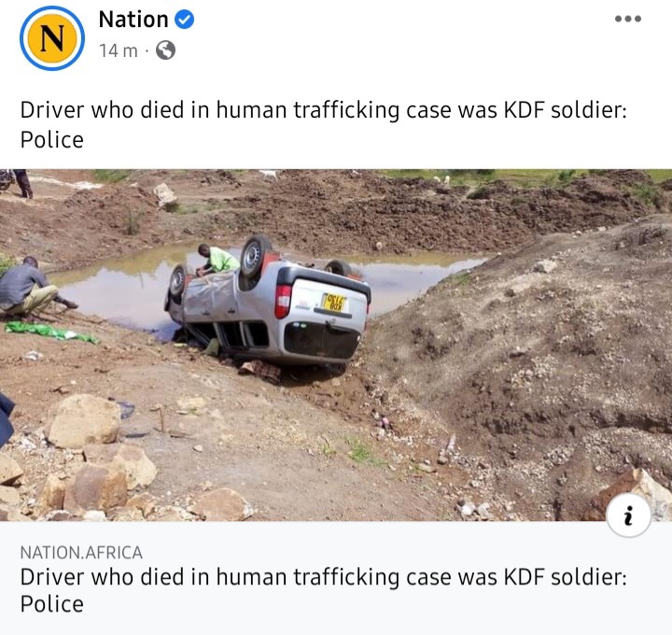This screenshot has height=635, width=672.
Task: Click the grey link card footer area
Action: pos(336,578)
